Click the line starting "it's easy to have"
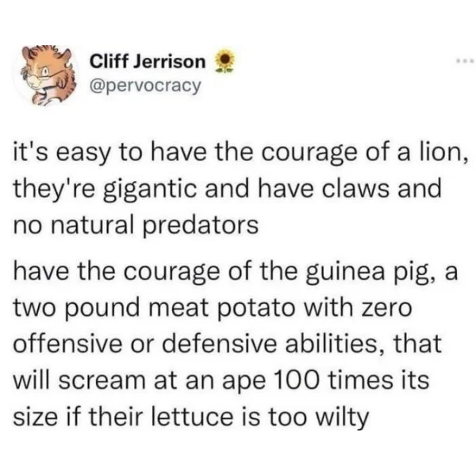 (x=240, y=154)
